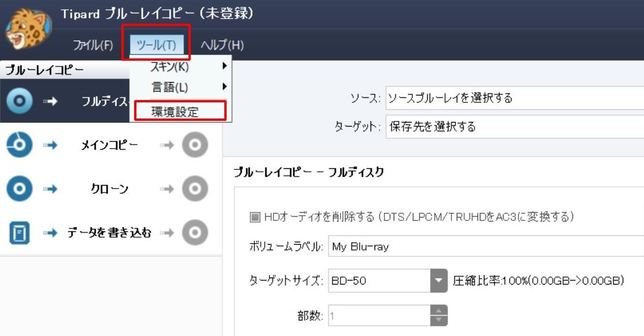644x336 pixels.
Task: Click the ターゲット save destination field
Action: 515,126
